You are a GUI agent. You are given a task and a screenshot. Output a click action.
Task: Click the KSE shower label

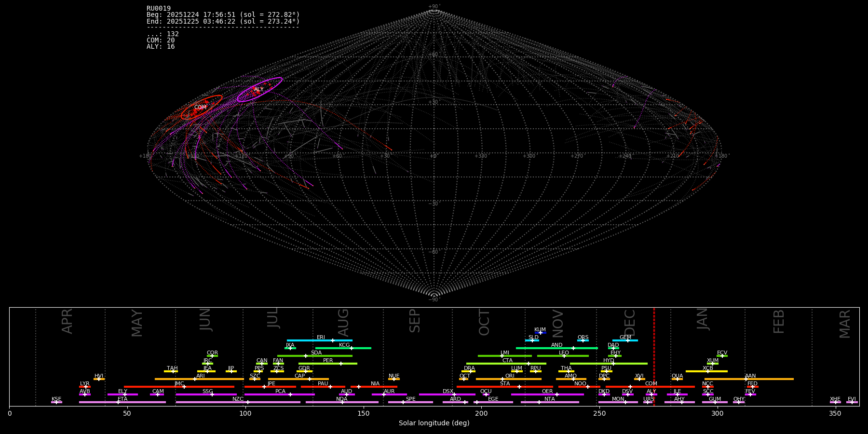56,399
